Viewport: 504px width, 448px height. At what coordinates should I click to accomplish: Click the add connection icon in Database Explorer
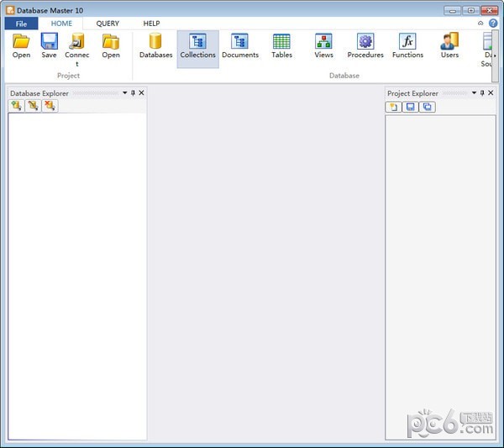pos(17,106)
